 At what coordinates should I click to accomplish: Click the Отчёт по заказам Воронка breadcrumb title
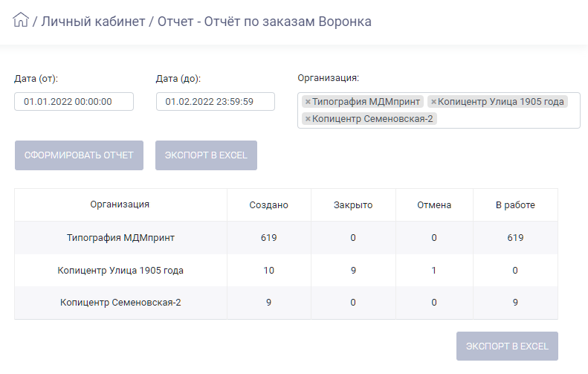coord(288,22)
